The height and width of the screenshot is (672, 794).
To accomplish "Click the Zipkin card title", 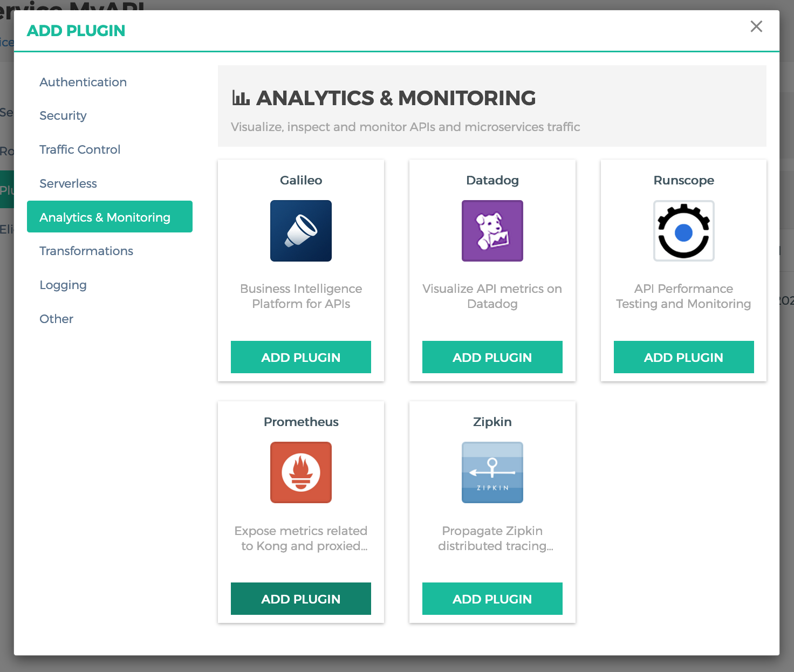I will point(492,422).
